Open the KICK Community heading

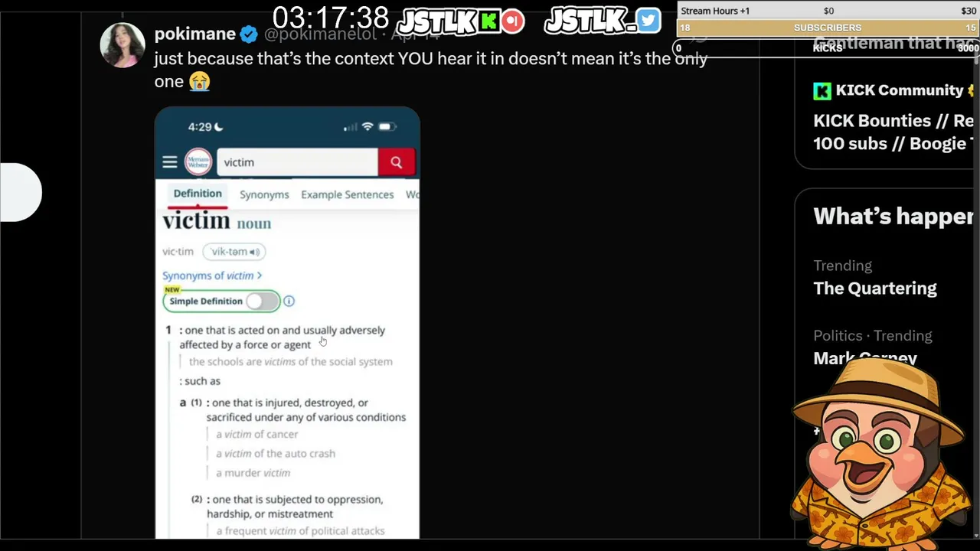click(x=899, y=90)
